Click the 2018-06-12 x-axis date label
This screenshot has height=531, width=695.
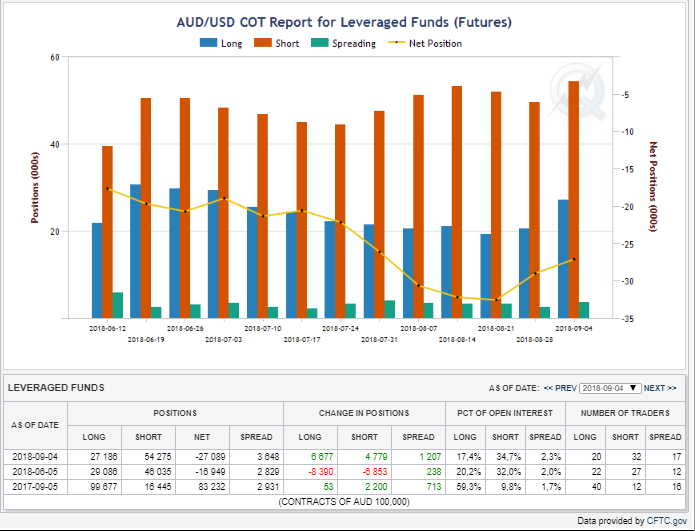[x=108, y=328]
